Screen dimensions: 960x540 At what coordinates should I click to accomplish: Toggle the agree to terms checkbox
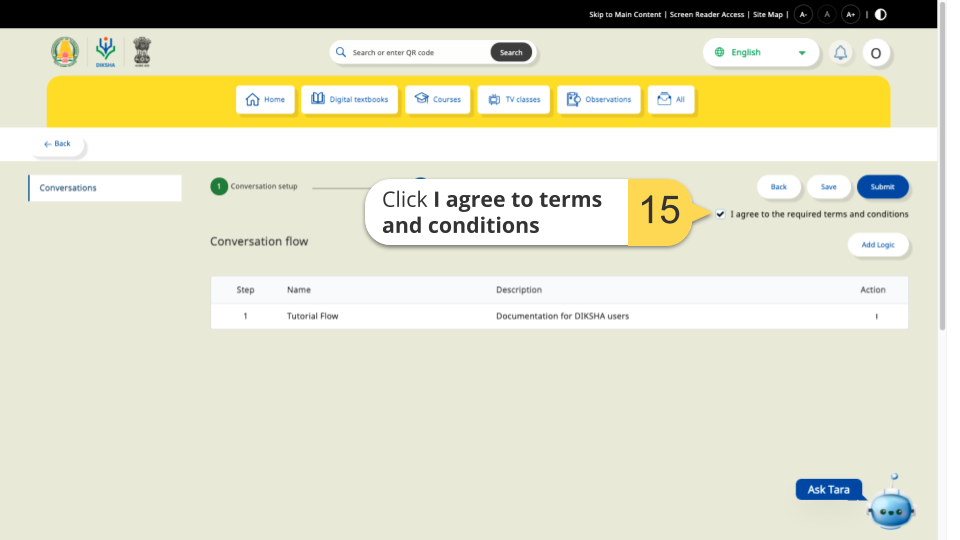(x=721, y=214)
